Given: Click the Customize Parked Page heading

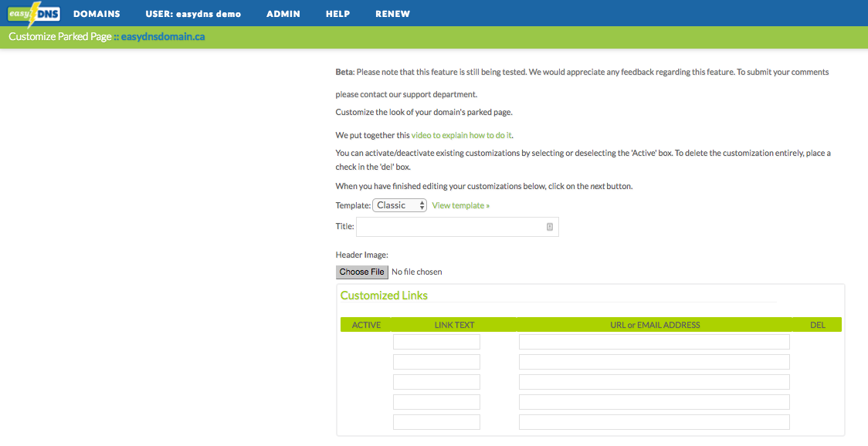Looking at the screenshot, I should tap(60, 37).
